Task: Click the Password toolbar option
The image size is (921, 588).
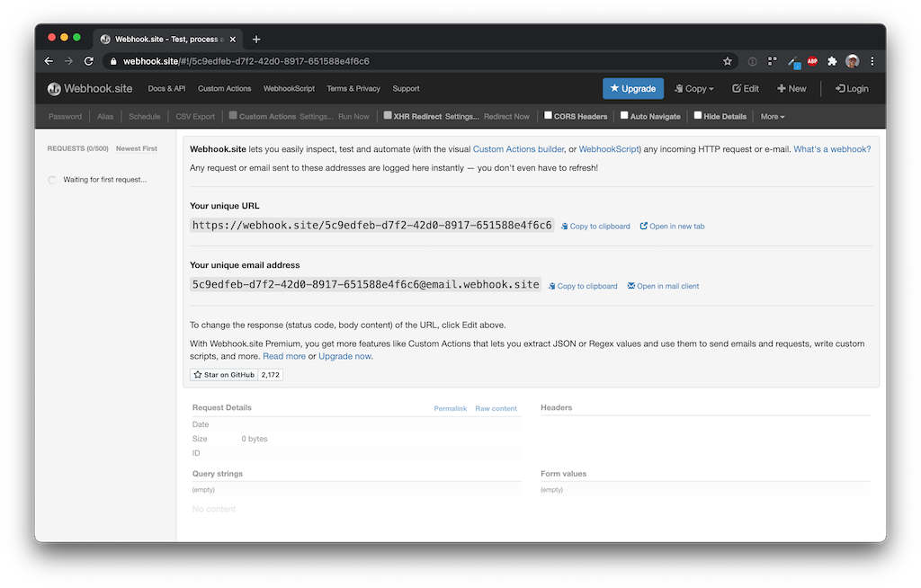Action: 65,116
